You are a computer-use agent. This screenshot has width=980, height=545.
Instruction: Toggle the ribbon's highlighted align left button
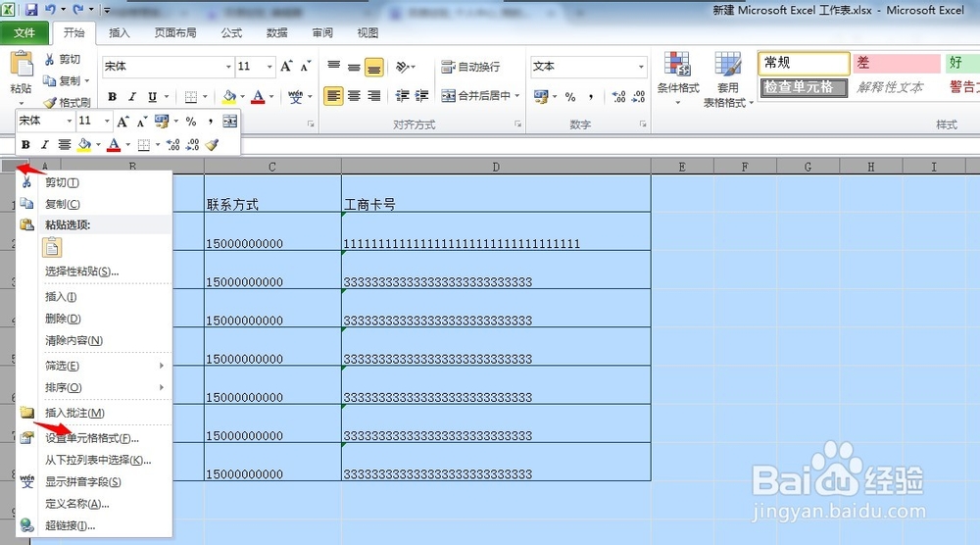(x=334, y=96)
